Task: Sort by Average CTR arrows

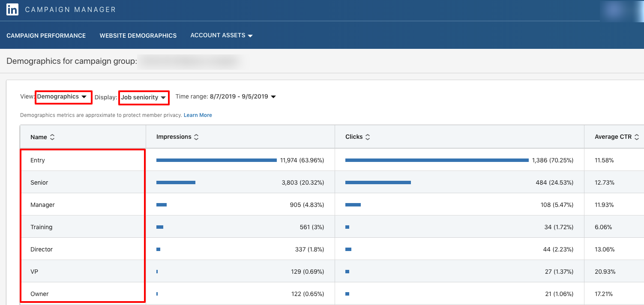Action: pyautogui.click(x=637, y=137)
